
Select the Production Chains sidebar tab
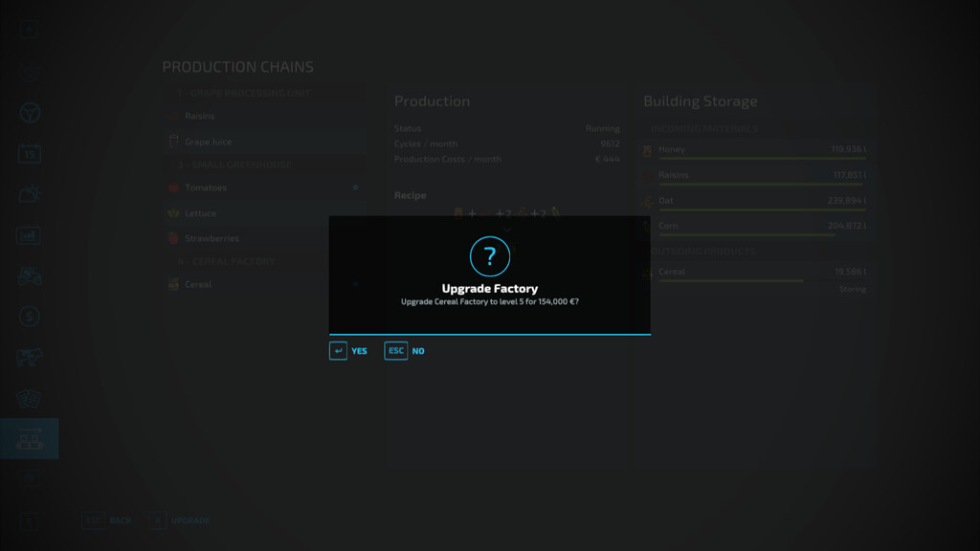(x=30, y=439)
